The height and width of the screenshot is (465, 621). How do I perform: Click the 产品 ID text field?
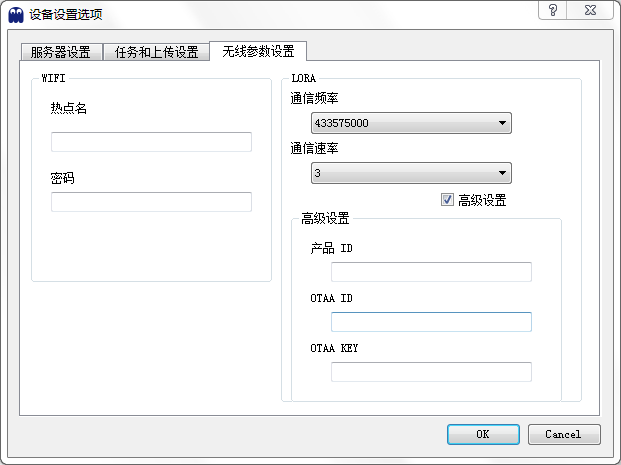[431, 272]
